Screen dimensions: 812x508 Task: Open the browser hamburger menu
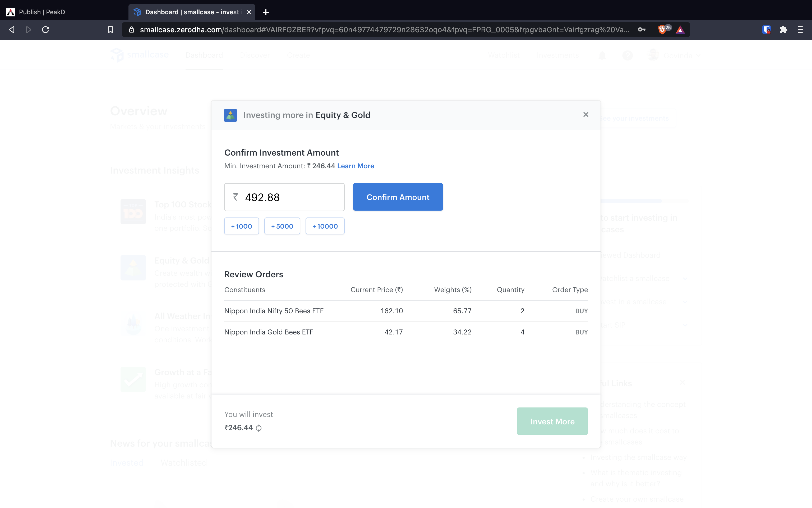(x=800, y=30)
